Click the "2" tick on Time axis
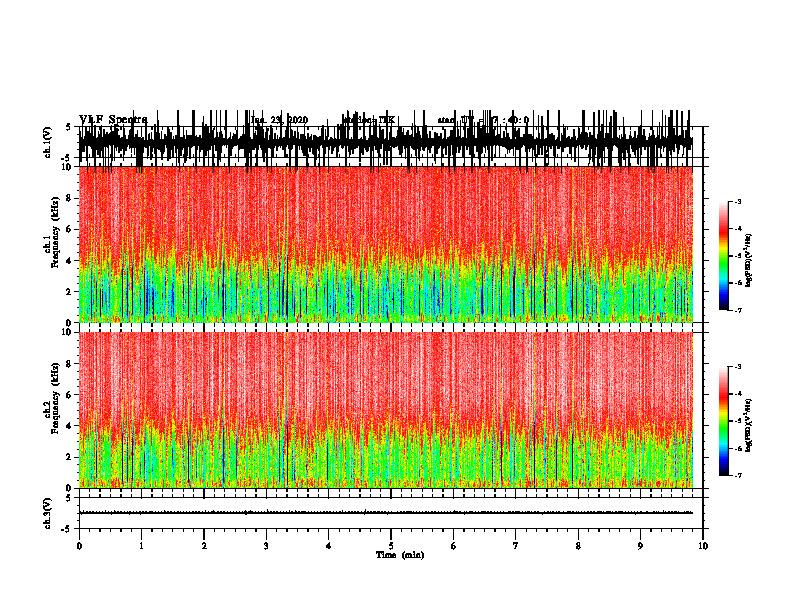Image resolution: width=792 pixels, height=612 pixels. [204, 546]
